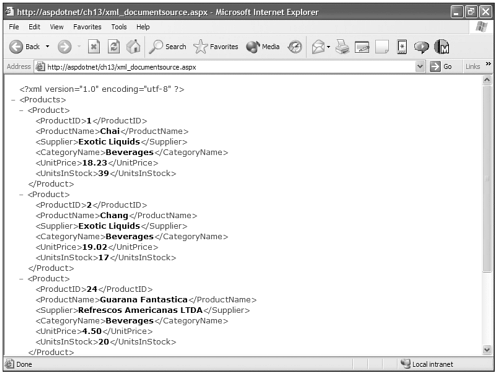Viewport: 498px width, 374px height.
Task: Click the UnitsInStock value 39
Action: (x=104, y=173)
